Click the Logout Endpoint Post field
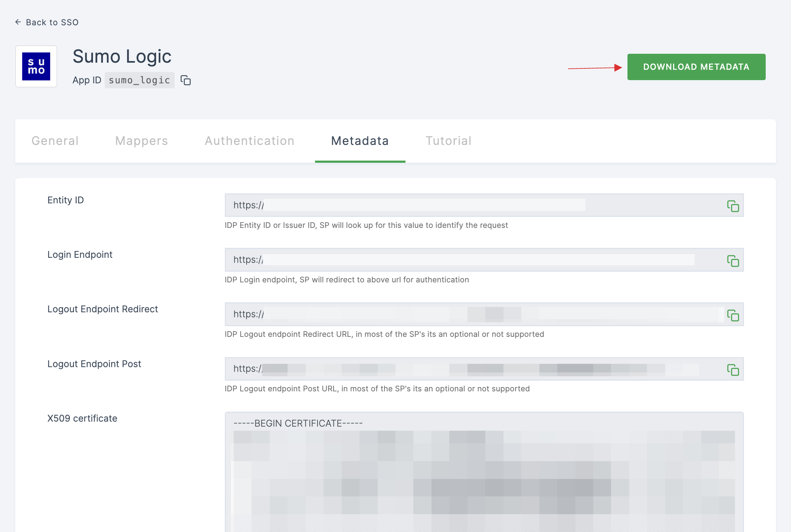 pyautogui.click(x=484, y=369)
